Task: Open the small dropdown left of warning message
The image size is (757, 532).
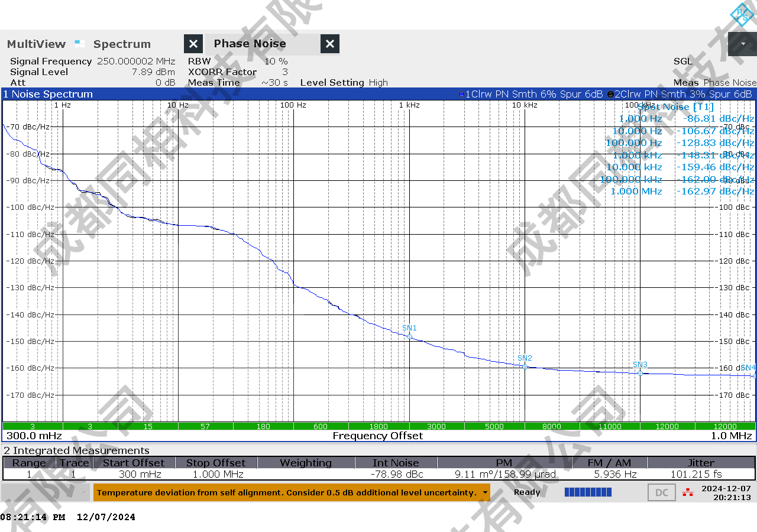Action: tap(86, 492)
